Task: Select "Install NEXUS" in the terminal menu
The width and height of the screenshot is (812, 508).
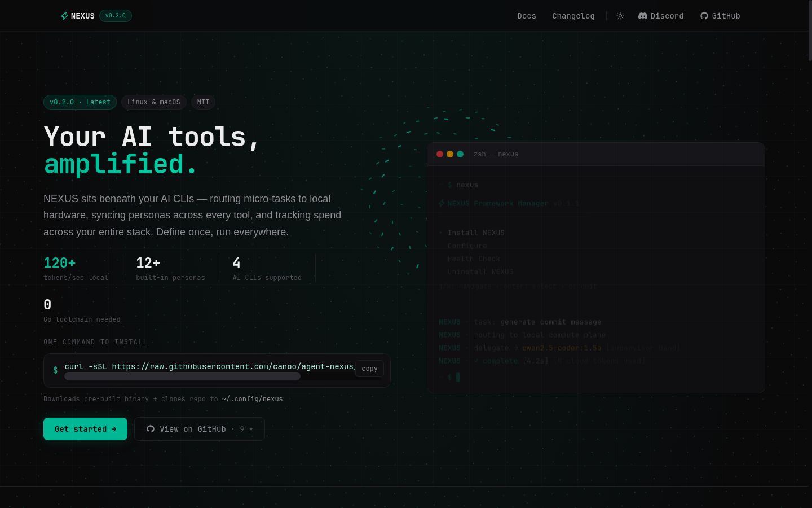Action: point(476,233)
